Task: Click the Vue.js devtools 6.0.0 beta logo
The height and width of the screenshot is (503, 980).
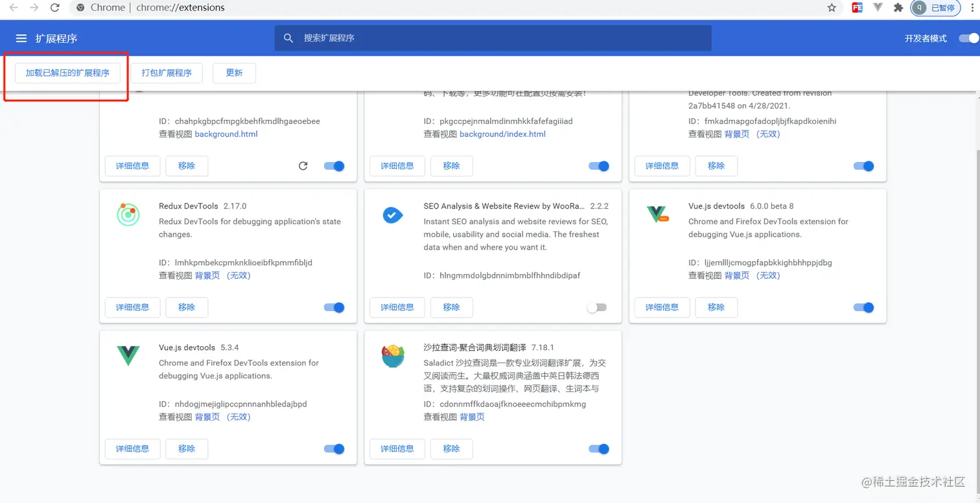Action: tap(658, 214)
